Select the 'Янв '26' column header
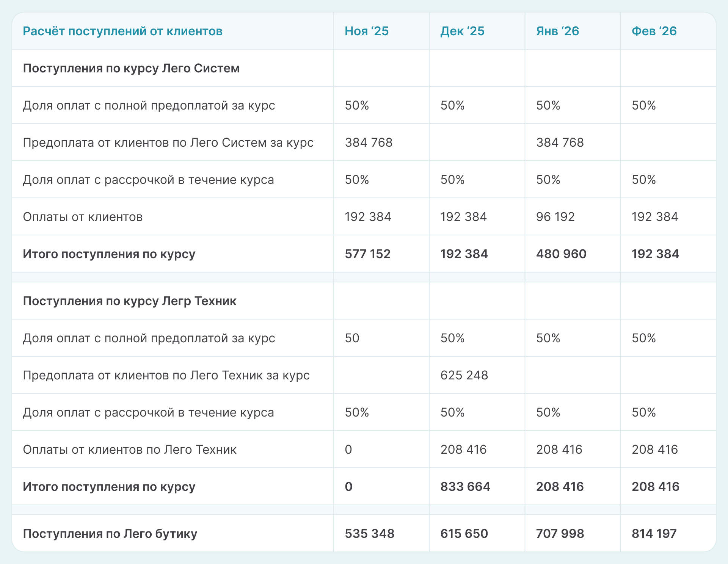The image size is (728, 564). pos(557,31)
